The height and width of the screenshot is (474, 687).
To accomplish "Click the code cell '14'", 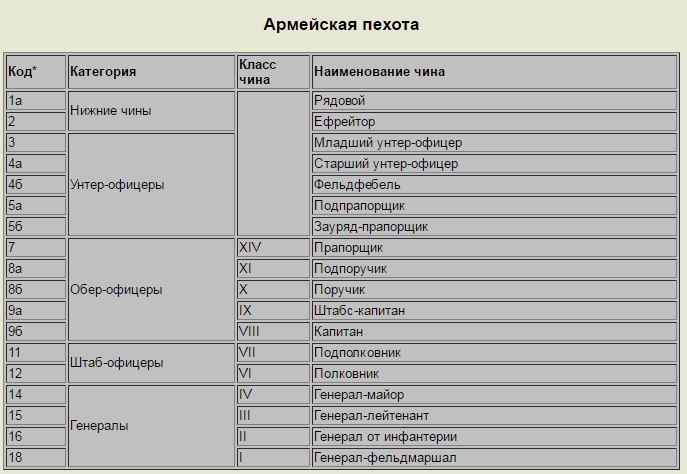I will (36, 395).
